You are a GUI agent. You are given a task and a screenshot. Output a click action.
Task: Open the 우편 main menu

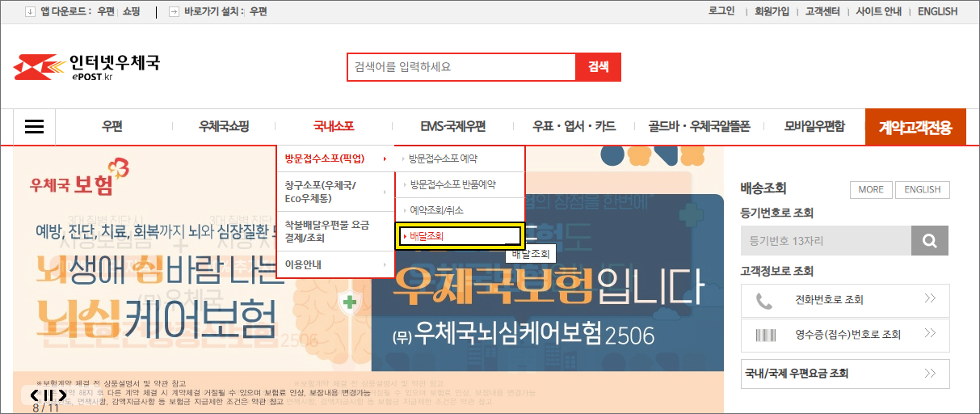112,126
